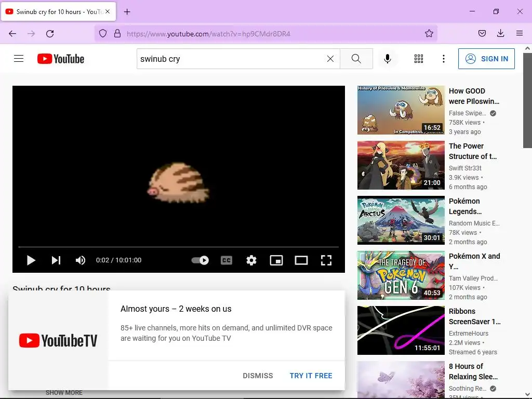
Task: Dismiss the YouTube TV promotion
Action: [258, 376]
